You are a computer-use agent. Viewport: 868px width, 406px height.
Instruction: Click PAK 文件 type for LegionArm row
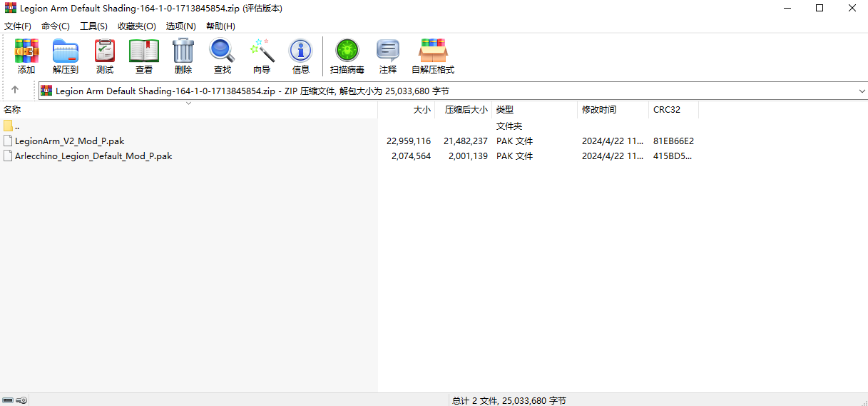click(514, 141)
